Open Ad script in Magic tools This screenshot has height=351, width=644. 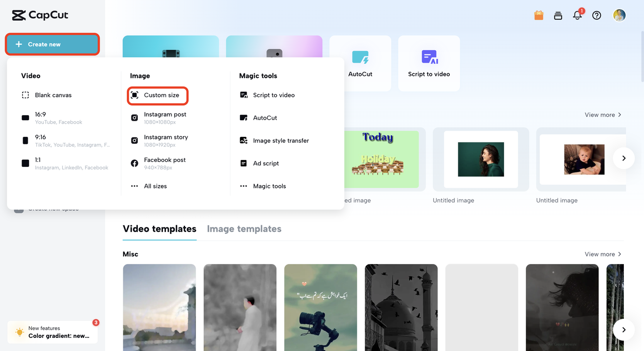(x=266, y=163)
